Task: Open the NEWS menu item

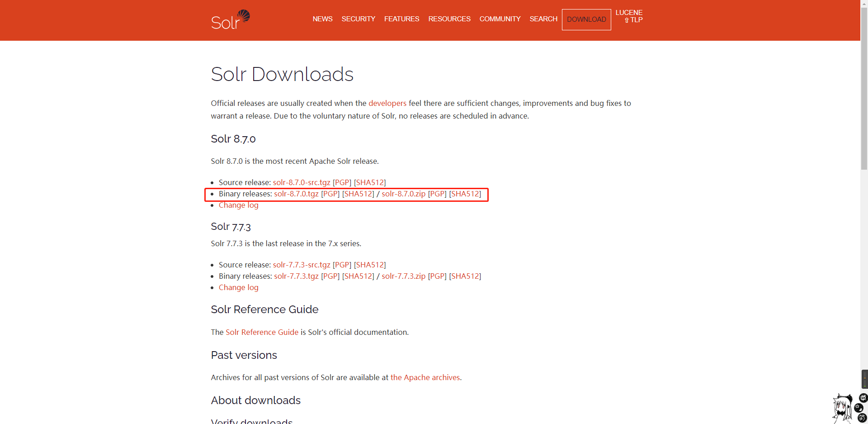Action: coord(322,19)
